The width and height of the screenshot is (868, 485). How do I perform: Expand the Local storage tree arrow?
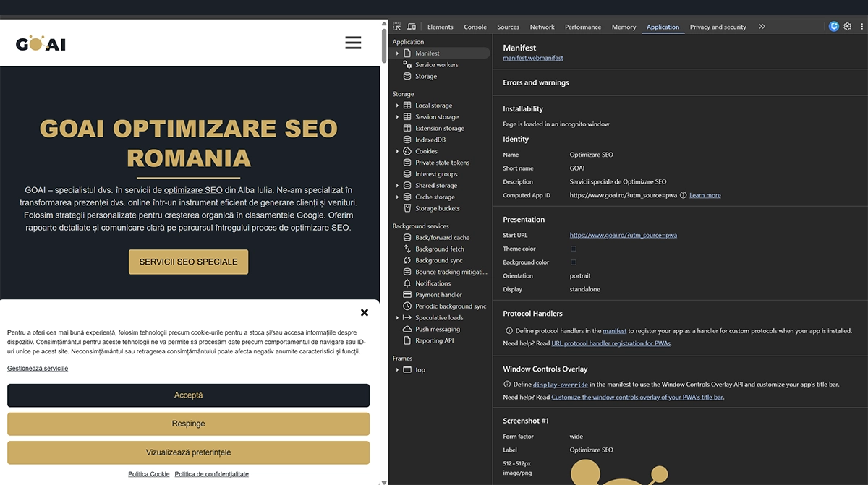397,106
